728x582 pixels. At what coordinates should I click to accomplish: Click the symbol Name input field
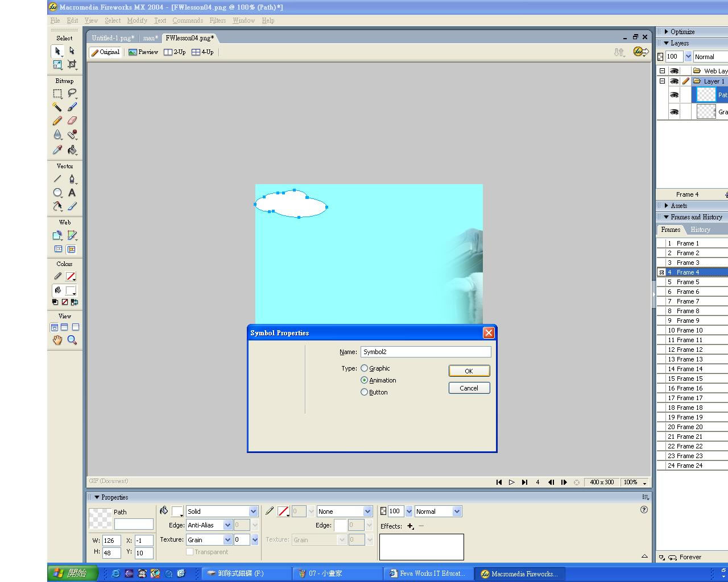tap(425, 352)
